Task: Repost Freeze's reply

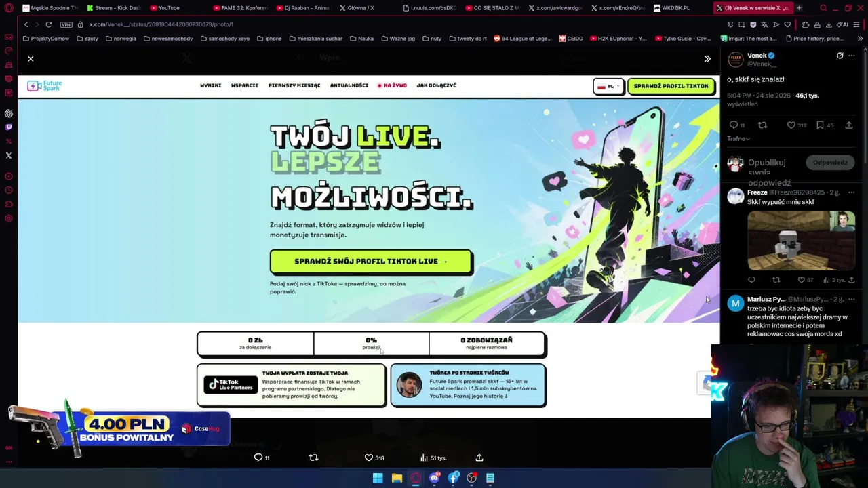Action: 776,280
